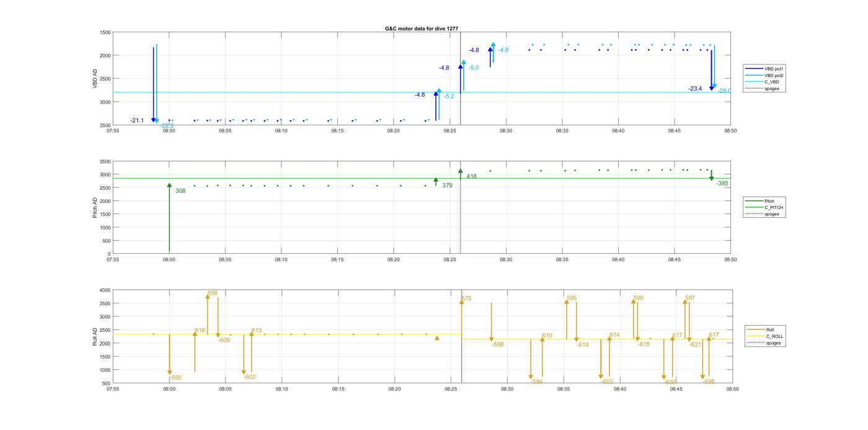This screenshot has height=430, width=868.
Task: Click the '-594' roll data label
Action: tap(536, 382)
